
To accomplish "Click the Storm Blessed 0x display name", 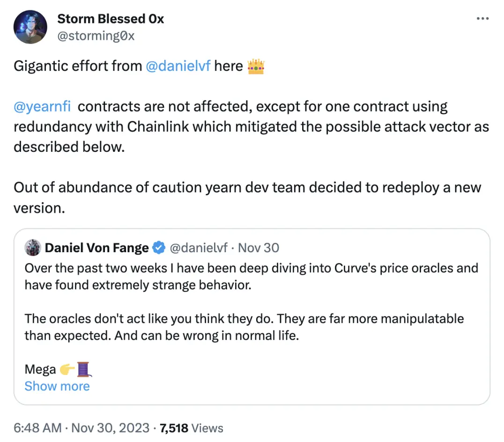I will (x=111, y=19).
